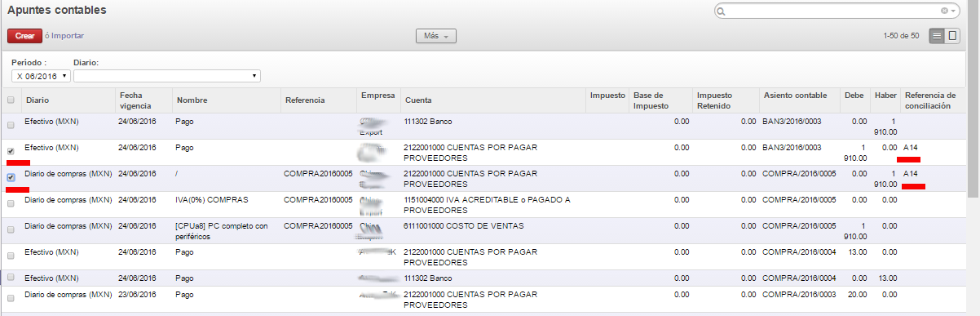Expand the Más actions menu
The height and width of the screenshot is (316, 980).
(436, 36)
